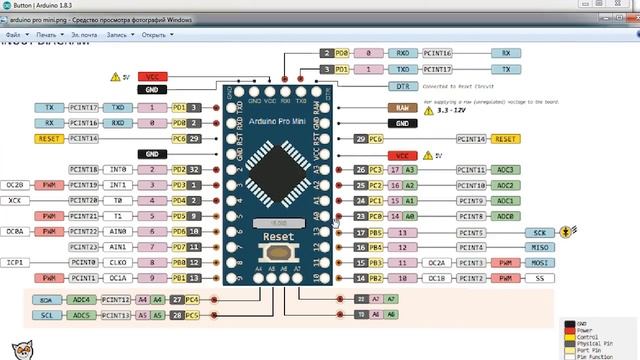
Task: Click the OC2B label
Action: coord(15,185)
